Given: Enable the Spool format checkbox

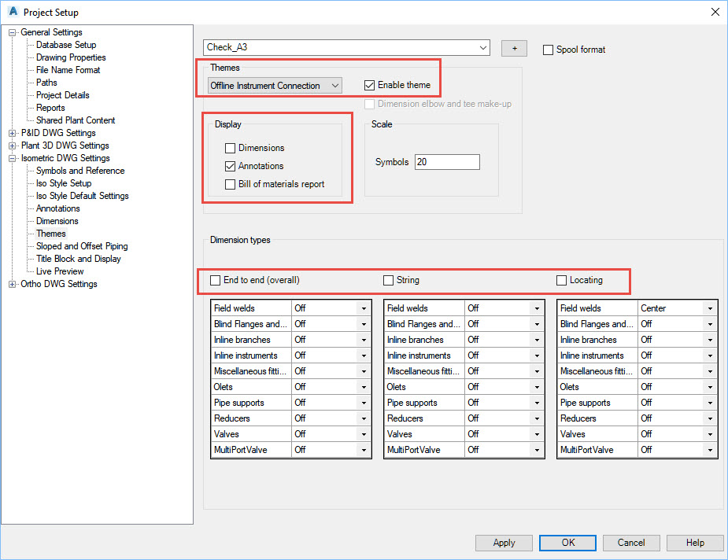Looking at the screenshot, I should click(x=548, y=50).
